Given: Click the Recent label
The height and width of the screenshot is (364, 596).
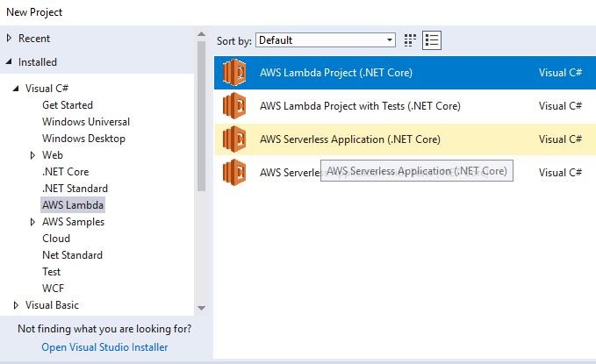Looking at the screenshot, I should [x=34, y=39].
